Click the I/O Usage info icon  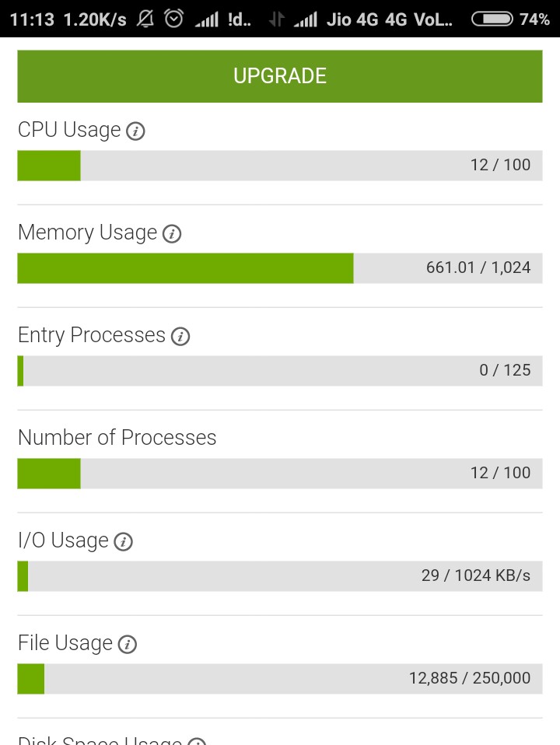[123, 542]
